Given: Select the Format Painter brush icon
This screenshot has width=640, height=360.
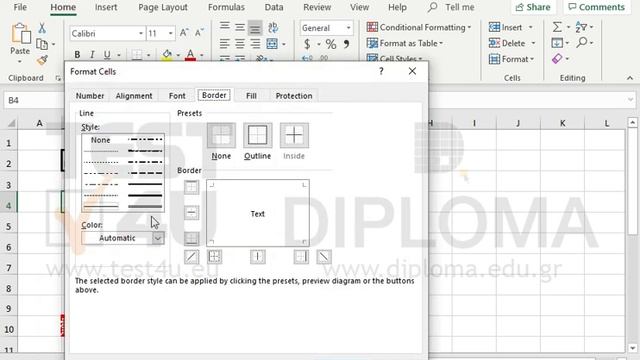Looking at the screenshot, I should 42,60.
